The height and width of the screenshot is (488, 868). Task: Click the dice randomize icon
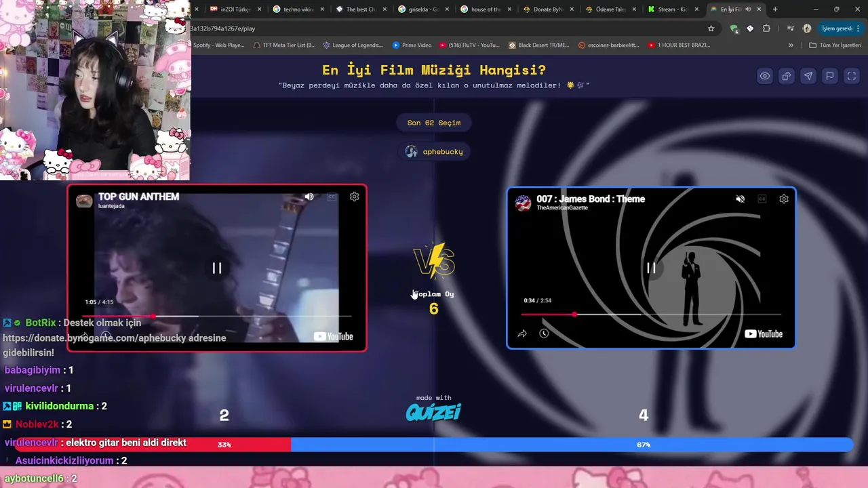pyautogui.click(x=787, y=76)
